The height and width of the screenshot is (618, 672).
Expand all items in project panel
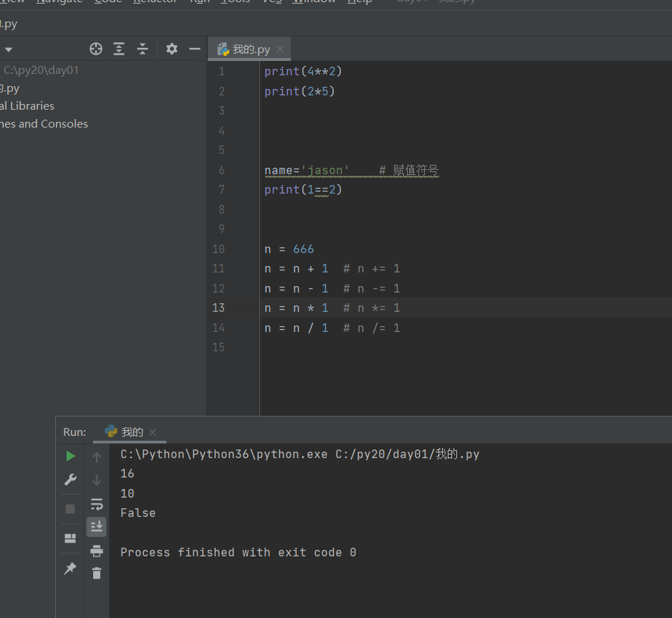pyautogui.click(x=119, y=49)
